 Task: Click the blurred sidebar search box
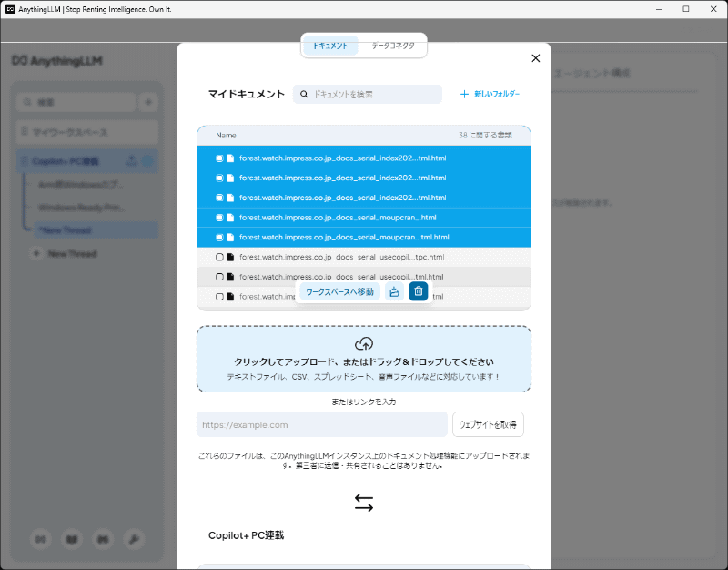[x=76, y=102]
